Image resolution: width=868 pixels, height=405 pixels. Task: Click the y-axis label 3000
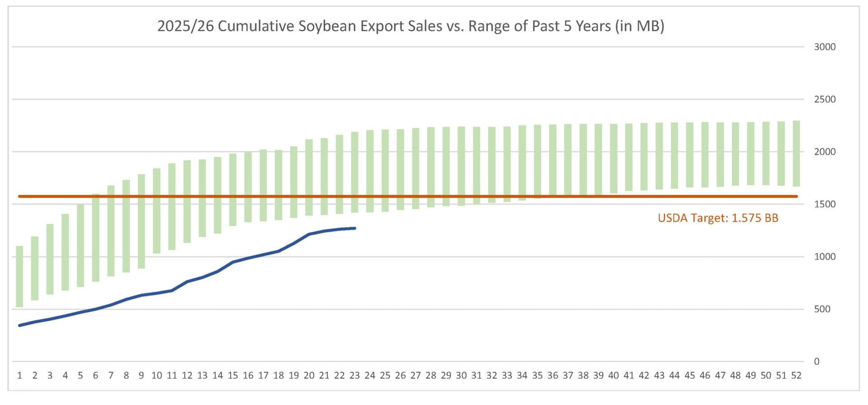pos(824,47)
